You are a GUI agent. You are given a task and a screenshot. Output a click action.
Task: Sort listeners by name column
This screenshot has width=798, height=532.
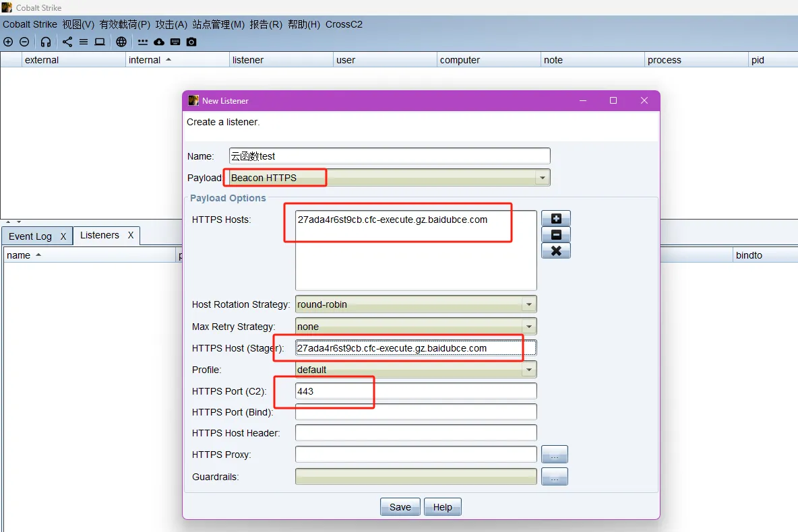89,255
